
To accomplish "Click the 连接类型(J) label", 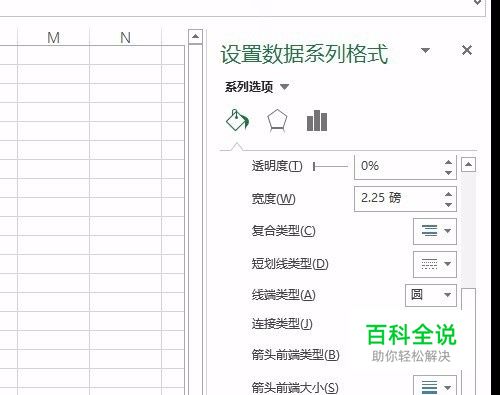I will pyautogui.click(x=282, y=324).
